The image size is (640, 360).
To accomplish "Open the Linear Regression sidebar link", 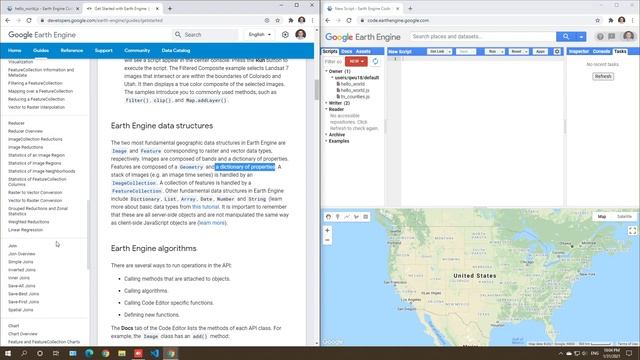I will coord(25,230).
